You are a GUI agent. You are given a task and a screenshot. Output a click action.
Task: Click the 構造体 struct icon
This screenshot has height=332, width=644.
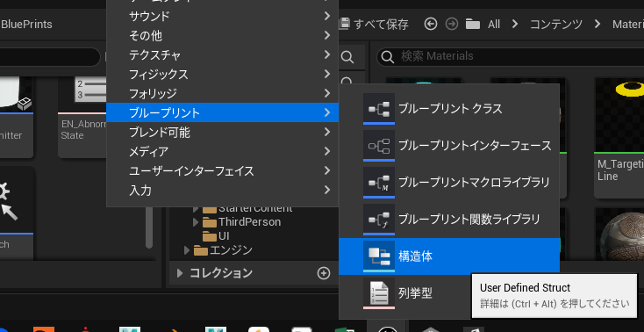[379, 256]
